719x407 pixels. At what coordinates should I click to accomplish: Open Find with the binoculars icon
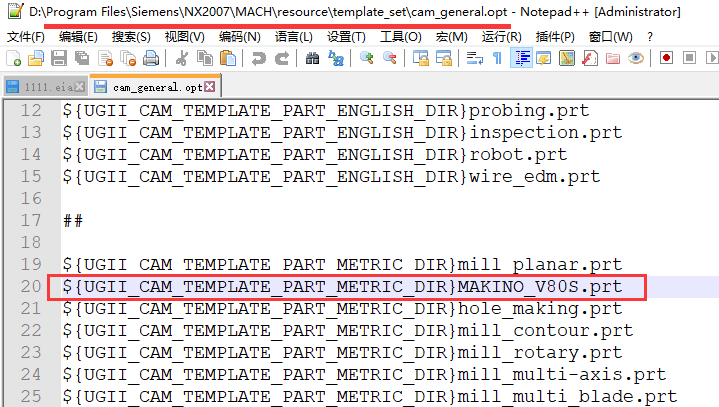point(312,58)
